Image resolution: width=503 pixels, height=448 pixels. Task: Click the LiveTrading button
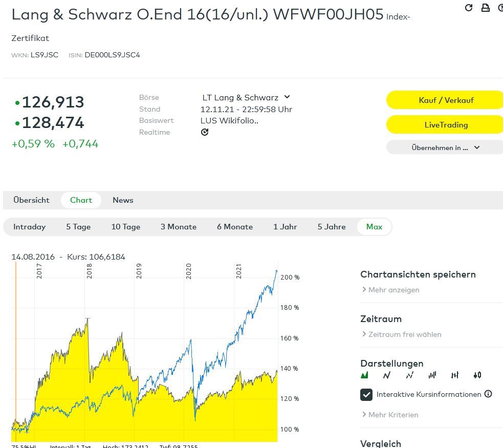tap(444, 125)
